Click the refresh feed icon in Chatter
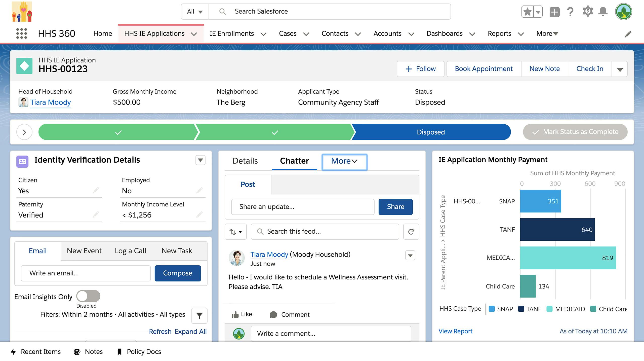The height and width of the screenshot is (361, 644). point(411,231)
